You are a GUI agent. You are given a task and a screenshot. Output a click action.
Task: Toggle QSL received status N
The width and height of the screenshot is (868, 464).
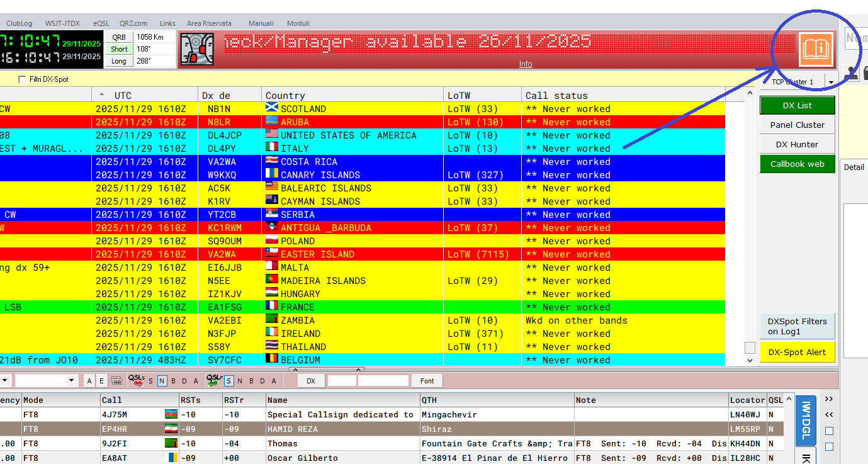240,381
